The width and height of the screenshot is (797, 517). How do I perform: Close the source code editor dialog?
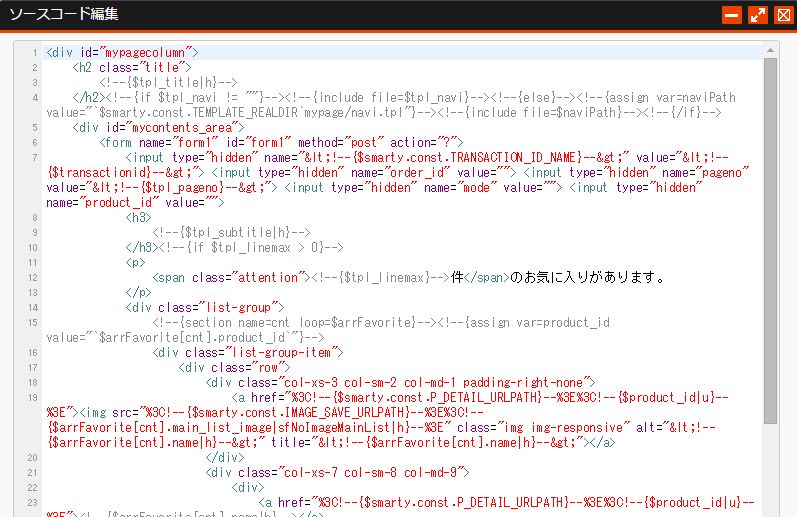[x=784, y=15]
